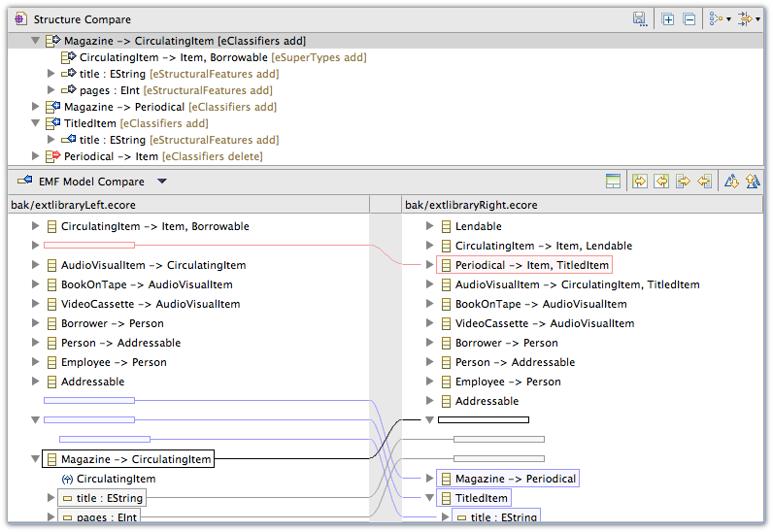Copy current change from left to right
The height and width of the screenshot is (532, 773).
pos(684,182)
